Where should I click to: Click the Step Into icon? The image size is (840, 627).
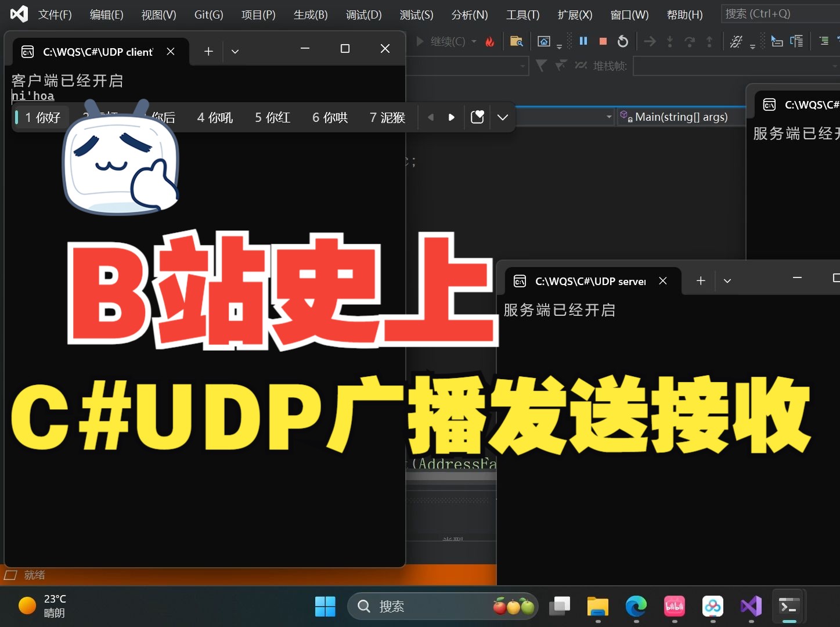pyautogui.click(x=670, y=41)
